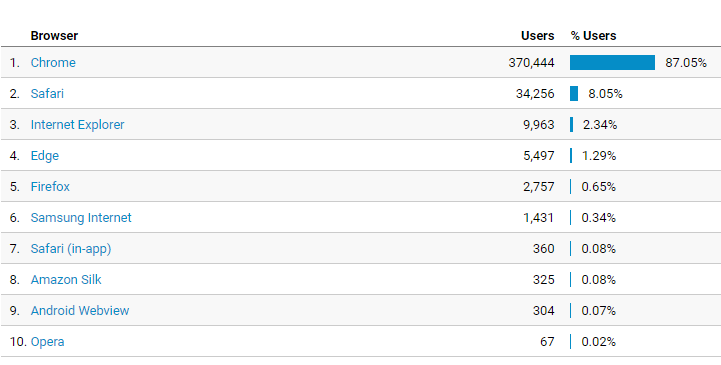Click the Internet Explorer link
The image size is (721, 365).
tap(77, 125)
